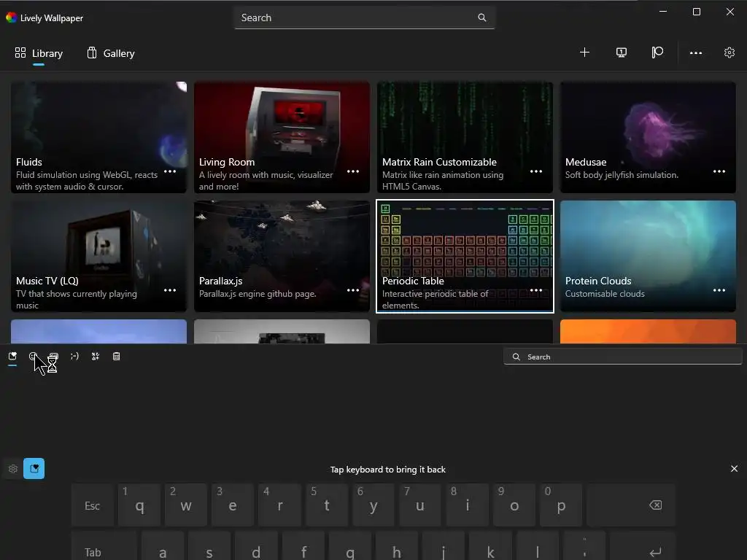Click 'Soft body jellyfish simulation.' description

pos(622,175)
